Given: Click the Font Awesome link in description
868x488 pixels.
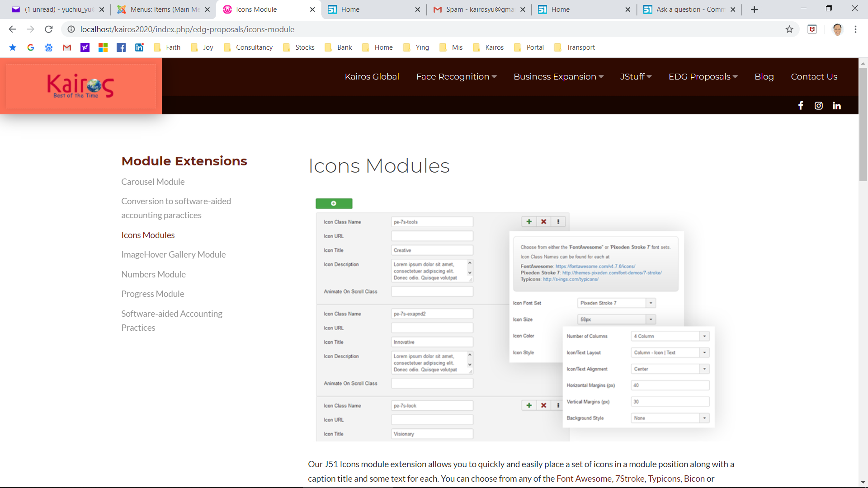Looking at the screenshot, I should [x=584, y=479].
